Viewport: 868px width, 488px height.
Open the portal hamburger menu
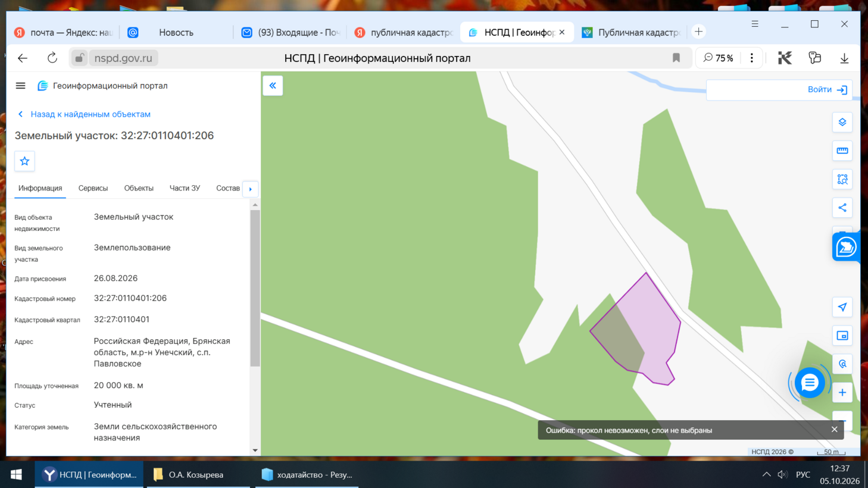pyautogui.click(x=20, y=86)
